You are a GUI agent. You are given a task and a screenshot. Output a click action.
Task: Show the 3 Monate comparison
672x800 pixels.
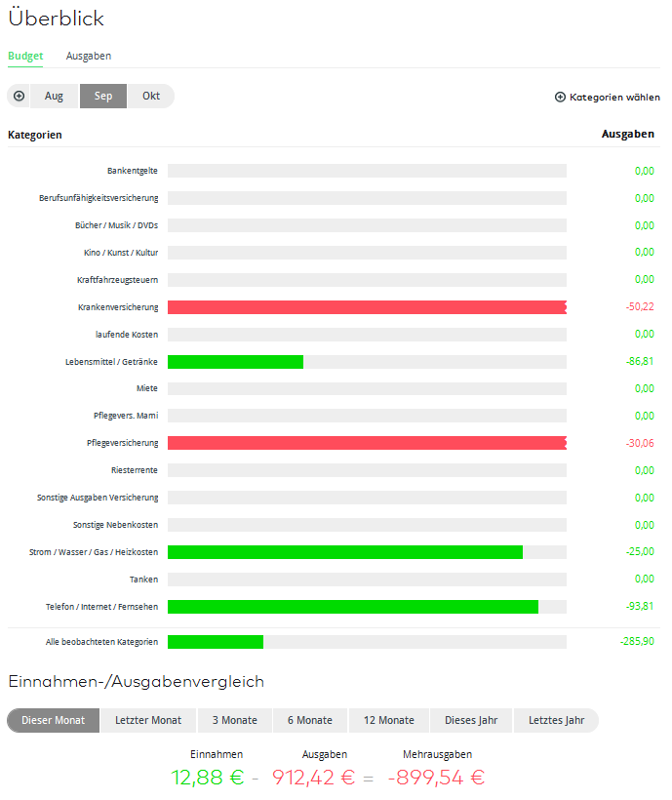click(x=235, y=721)
